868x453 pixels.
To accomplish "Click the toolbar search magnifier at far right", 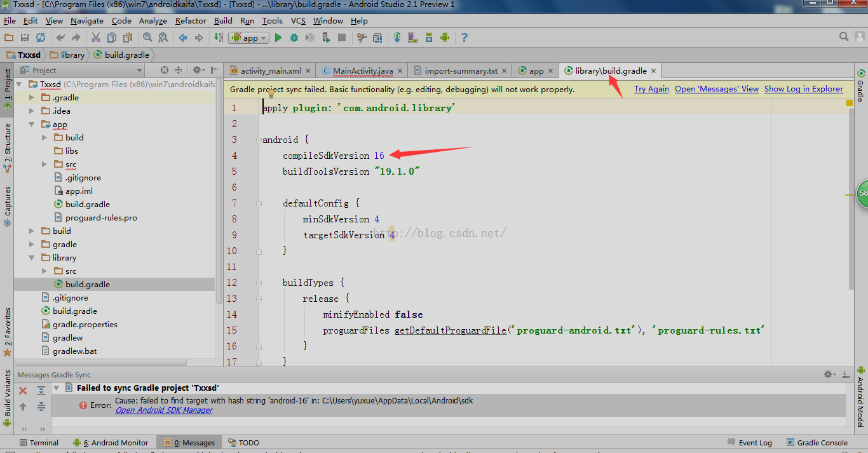I will pyautogui.click(x=844, y=37).
